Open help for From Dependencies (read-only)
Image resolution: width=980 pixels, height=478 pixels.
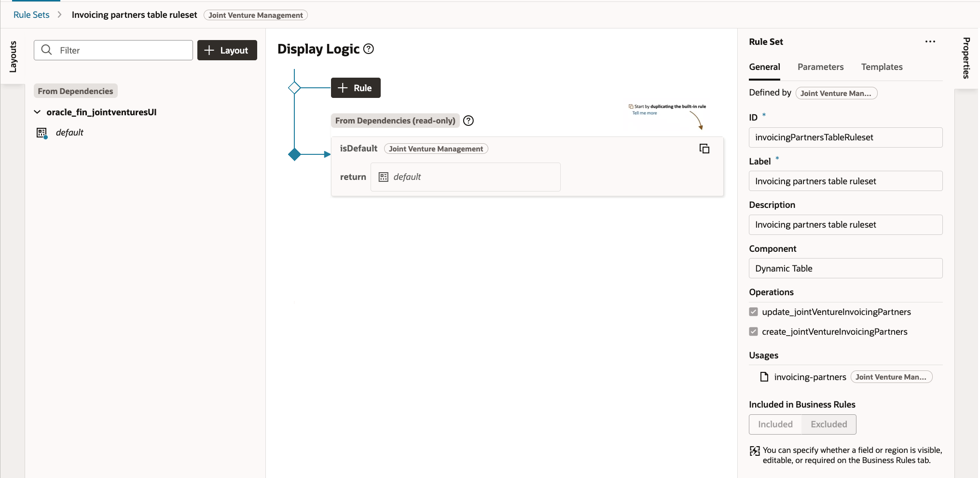[468, 121]
